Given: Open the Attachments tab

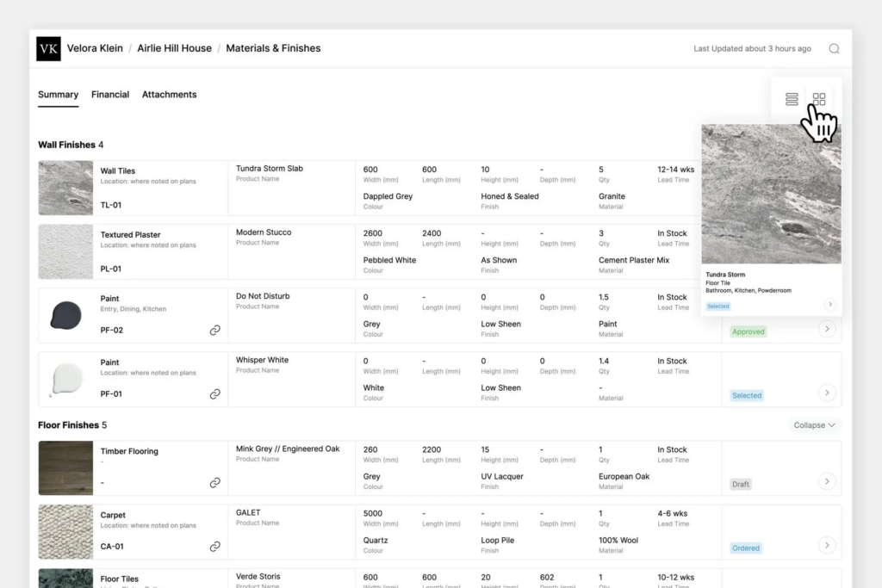Looking at the screenshot, I should pyautogui.click(x=170, y=95).
